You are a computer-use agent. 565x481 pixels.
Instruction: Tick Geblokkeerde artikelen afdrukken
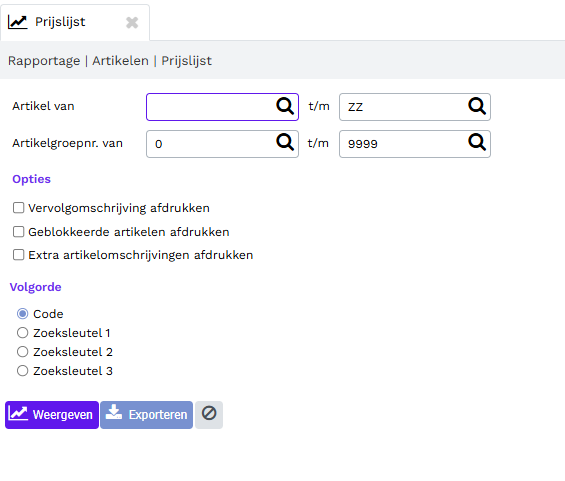click(18, 231)
